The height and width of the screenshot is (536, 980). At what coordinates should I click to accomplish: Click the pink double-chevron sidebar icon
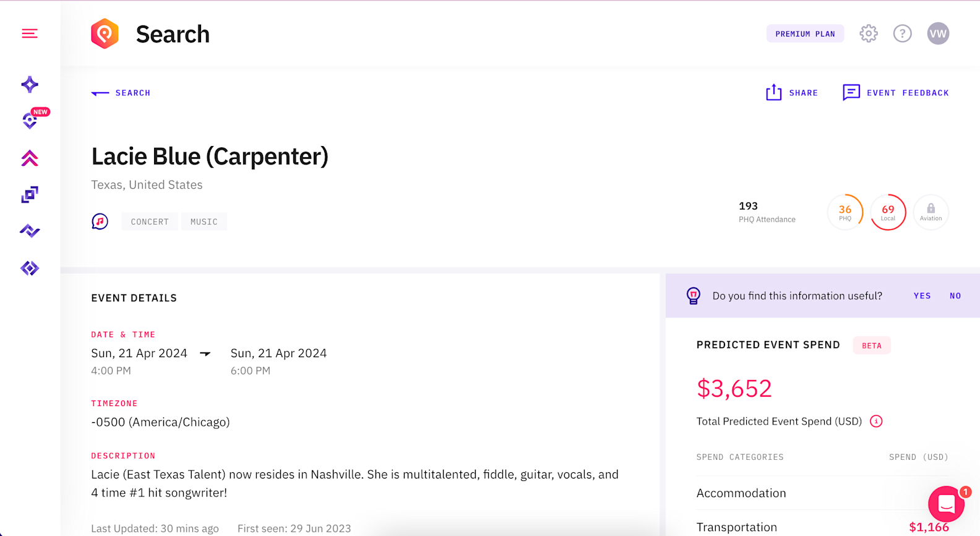tap(29, 158)
